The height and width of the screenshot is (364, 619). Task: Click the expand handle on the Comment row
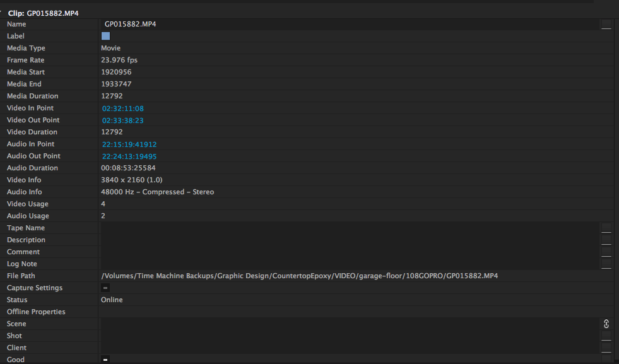pos(606,252)
